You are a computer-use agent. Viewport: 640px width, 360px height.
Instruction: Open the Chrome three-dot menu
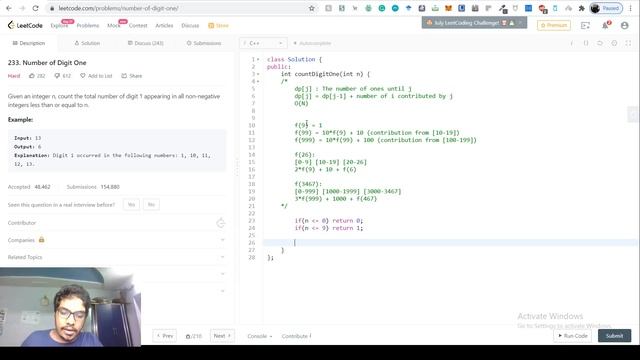point(631,8)
